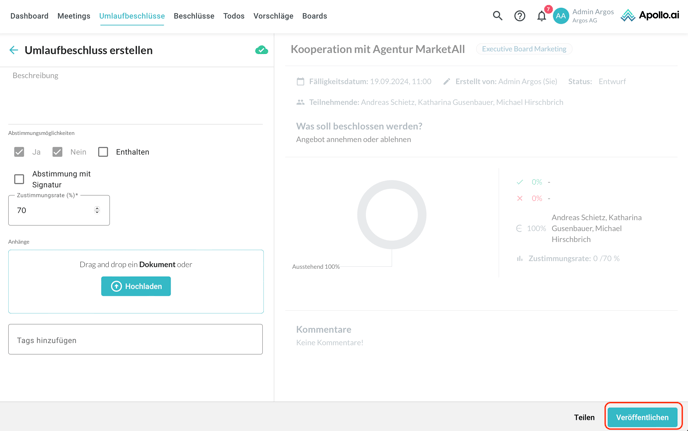Adjust the Zustimmungsrate stepper arrows
This screenshot has width=688, height=431.
click(97, 211)
